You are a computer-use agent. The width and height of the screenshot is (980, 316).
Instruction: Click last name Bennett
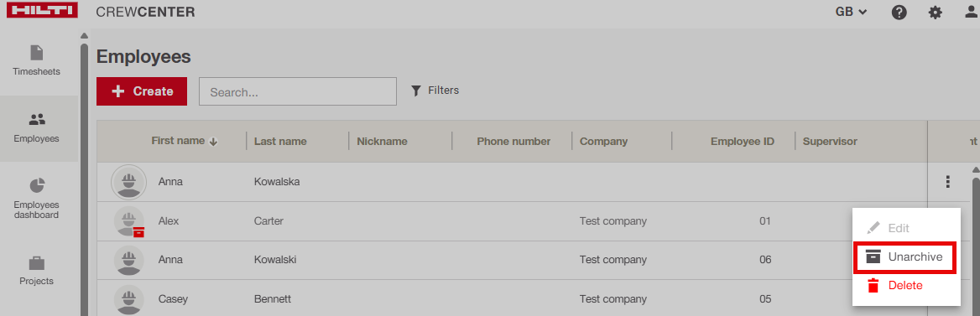click(x=273, y=299)
